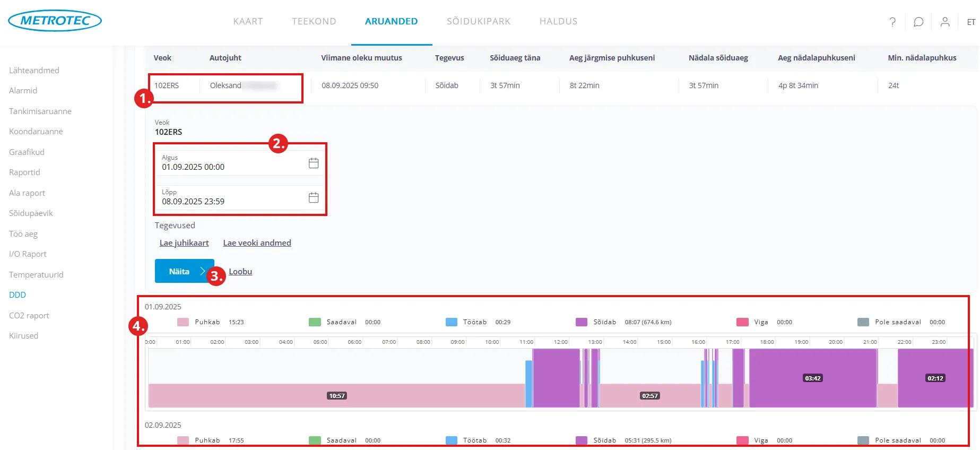Switch to the SÕIDUKIPARK tab
This screenshot has height=450, width=980.
pyautogui.click(x=478, y=21)
